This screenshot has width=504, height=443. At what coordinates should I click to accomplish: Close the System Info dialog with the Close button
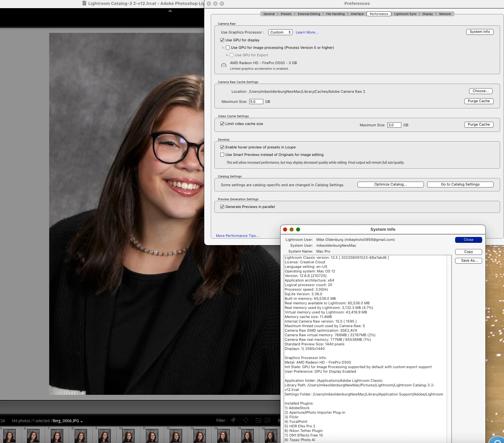468,240
